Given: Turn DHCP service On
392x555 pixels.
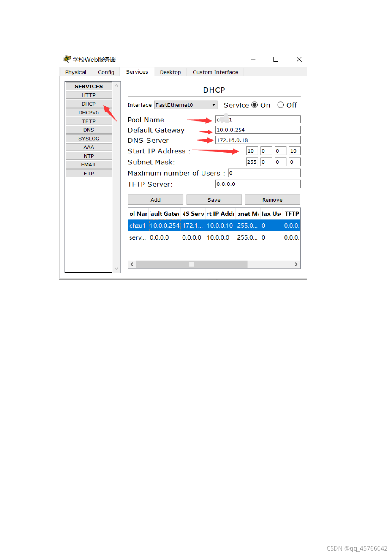Looking at the screenshot, I should point(254,105).
